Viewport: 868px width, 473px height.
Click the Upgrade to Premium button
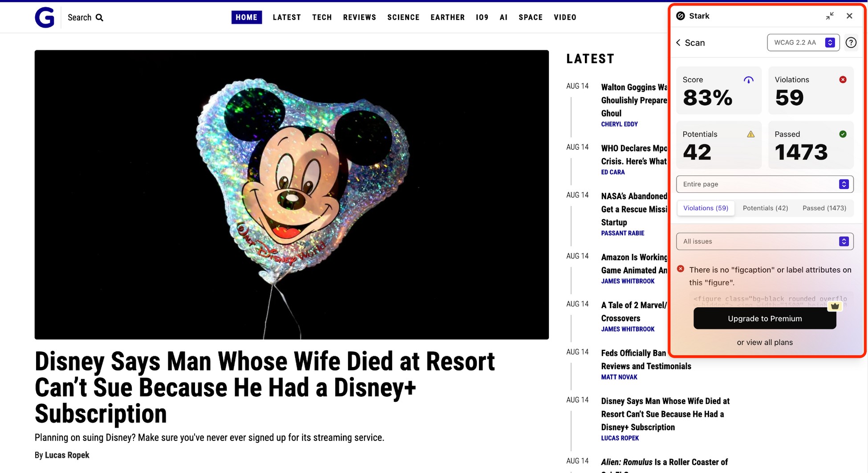coord(765,318)
